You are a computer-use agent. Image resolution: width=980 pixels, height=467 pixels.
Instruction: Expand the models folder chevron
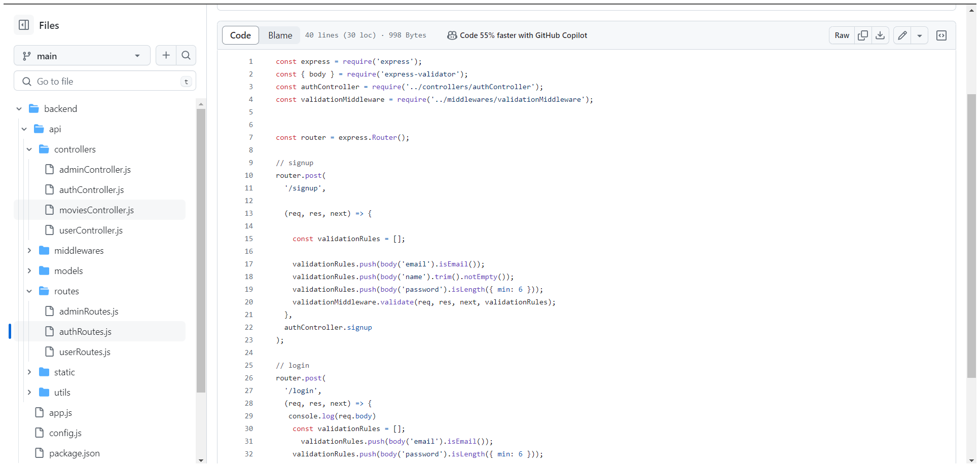tap(29, 270)
